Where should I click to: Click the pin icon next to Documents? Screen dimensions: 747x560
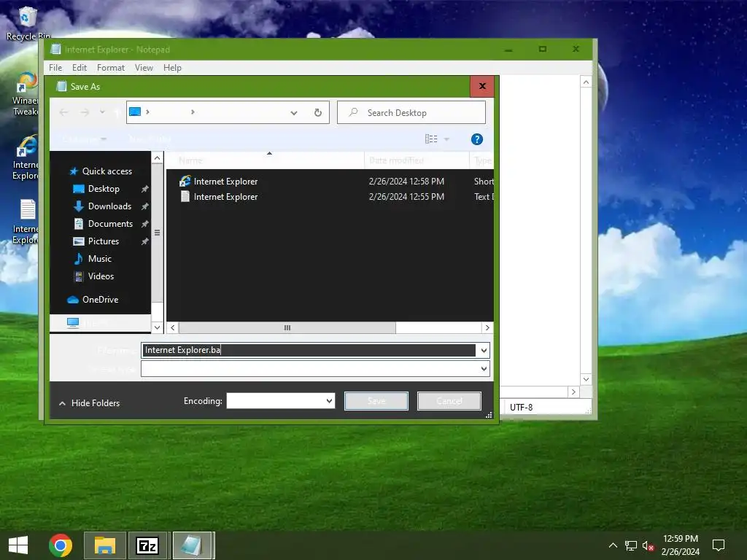tap(145, 224)
